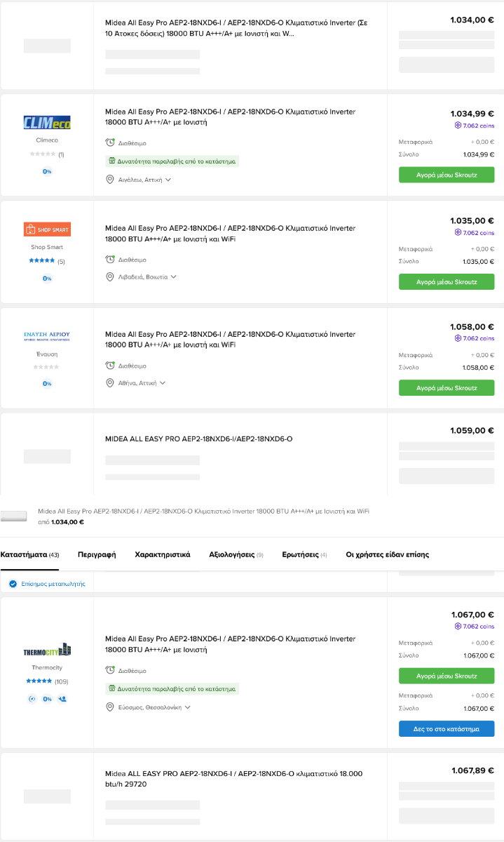The height and width of the screenshot is (842, 504).
Task: Click location pin icon beside Εύοσμος, Θεσσαλονίκη
Action: coord(110,707)
